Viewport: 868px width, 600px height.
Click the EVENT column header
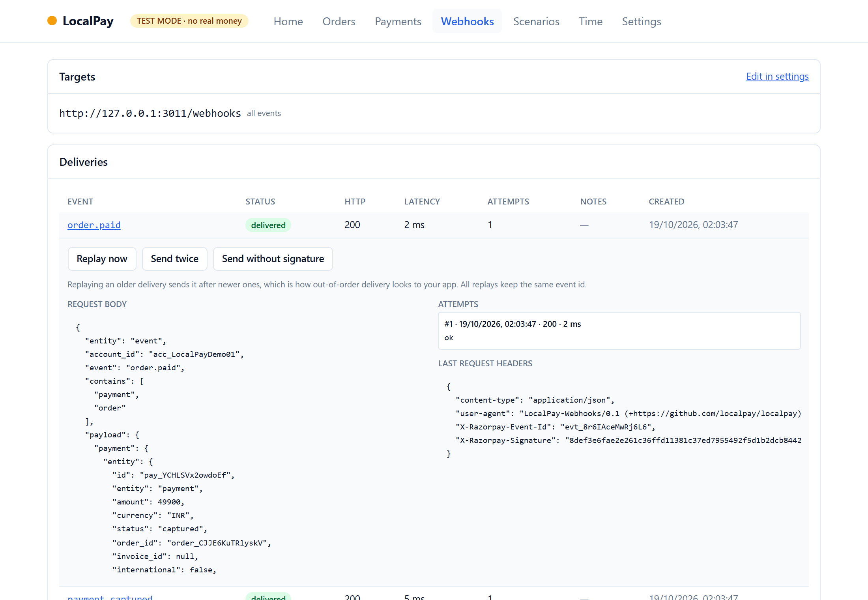[80, 202]
